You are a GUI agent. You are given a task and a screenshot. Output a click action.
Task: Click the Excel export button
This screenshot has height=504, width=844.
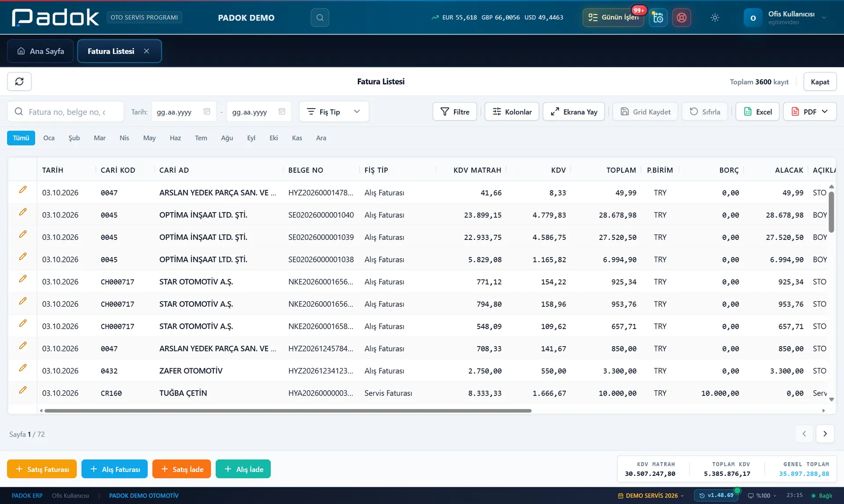click(x=757, y=112)
